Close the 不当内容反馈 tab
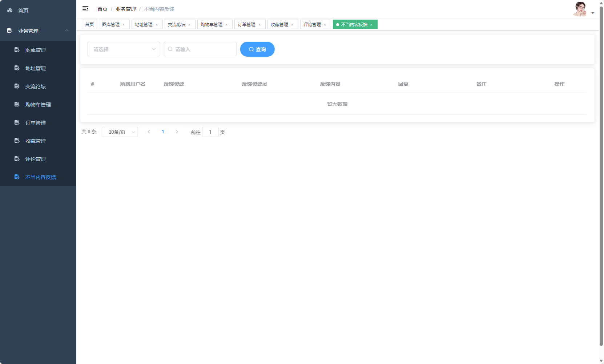Image resolution: width=604 pixels, height=364 pixels. pos(371,24)
